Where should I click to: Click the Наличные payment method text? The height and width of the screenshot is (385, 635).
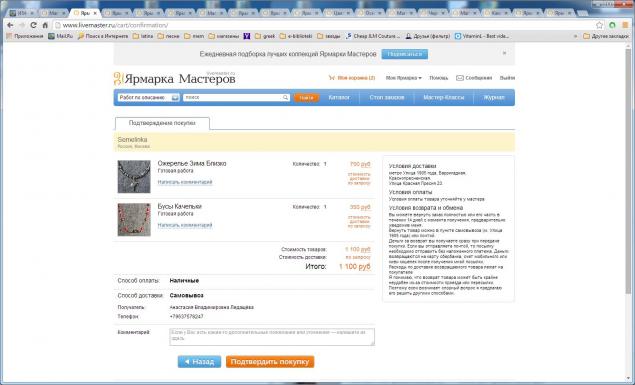point(184,281)
